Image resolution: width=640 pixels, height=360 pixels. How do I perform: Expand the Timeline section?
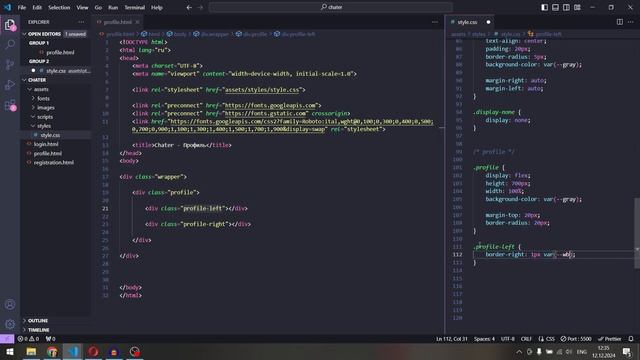[38, 330]
